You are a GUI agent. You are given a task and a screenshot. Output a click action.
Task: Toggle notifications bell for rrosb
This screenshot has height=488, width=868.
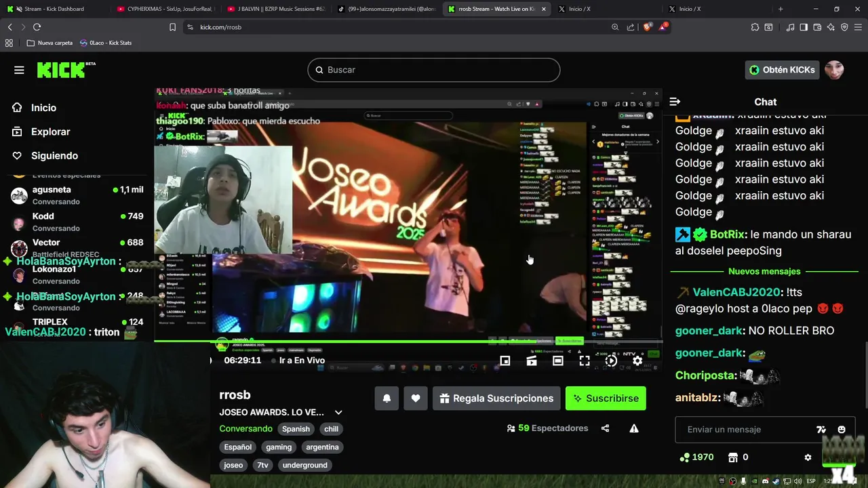(387, 399)
